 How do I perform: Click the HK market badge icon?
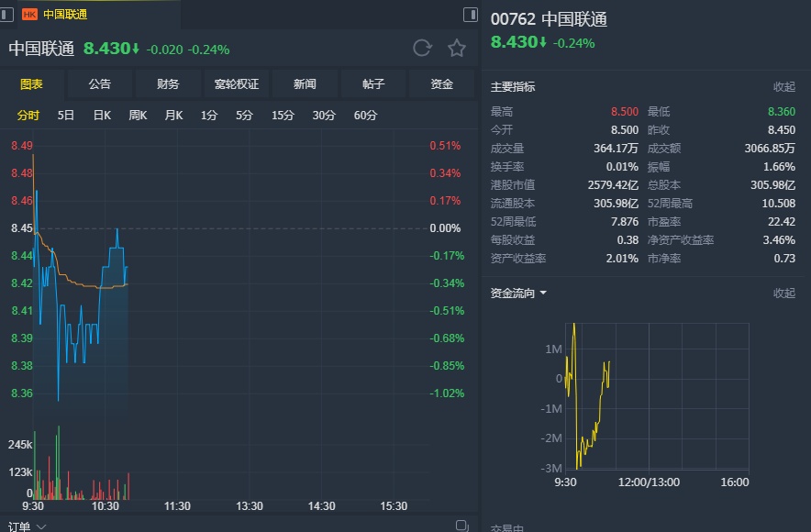29,14
